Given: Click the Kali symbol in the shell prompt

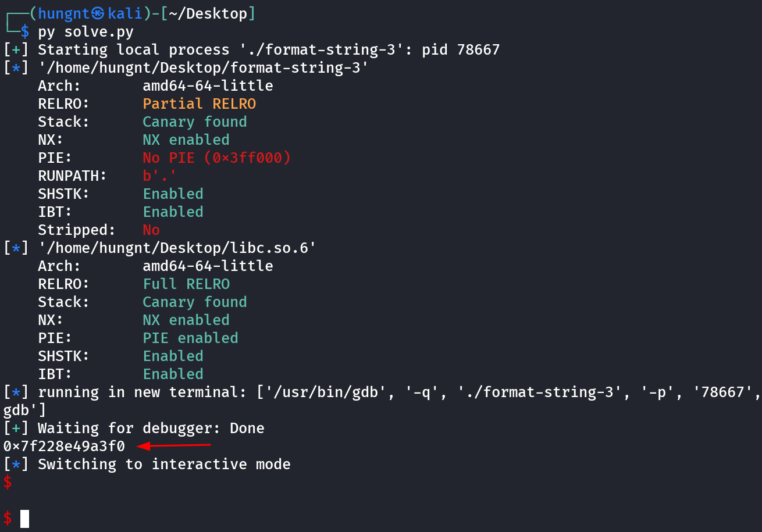Looking at the screenshot, I should click(98, 13).
